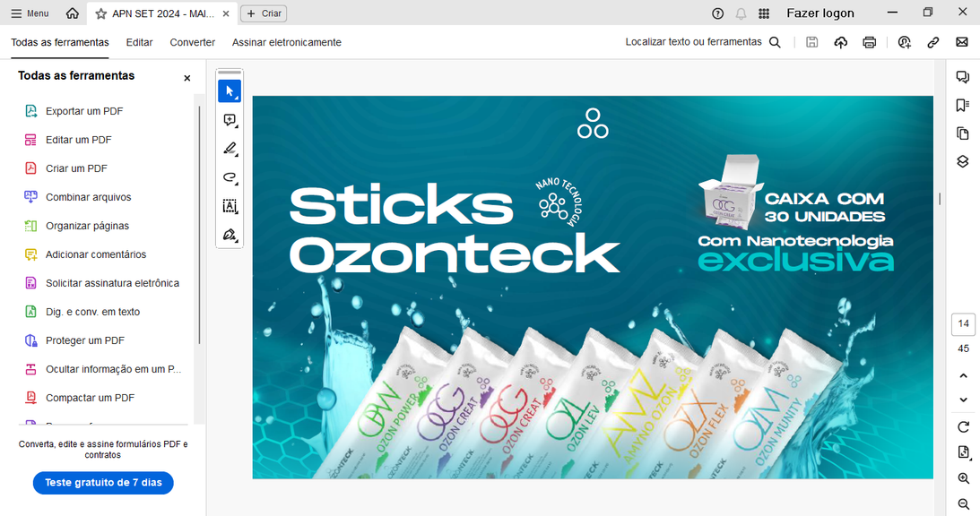This screenshot has height=516, width=980.
Task: Click Localizar texto ou ferramentas search field
Action: [x=703, y=42]
